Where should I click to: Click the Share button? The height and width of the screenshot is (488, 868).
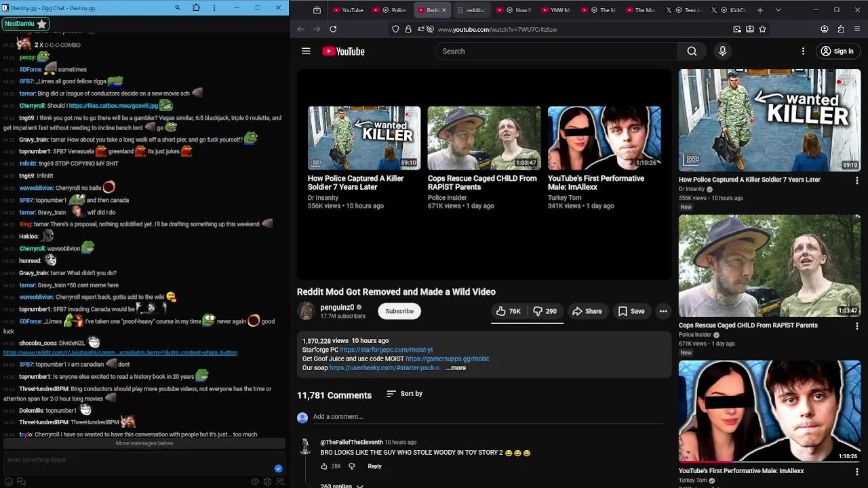(587, 311)
